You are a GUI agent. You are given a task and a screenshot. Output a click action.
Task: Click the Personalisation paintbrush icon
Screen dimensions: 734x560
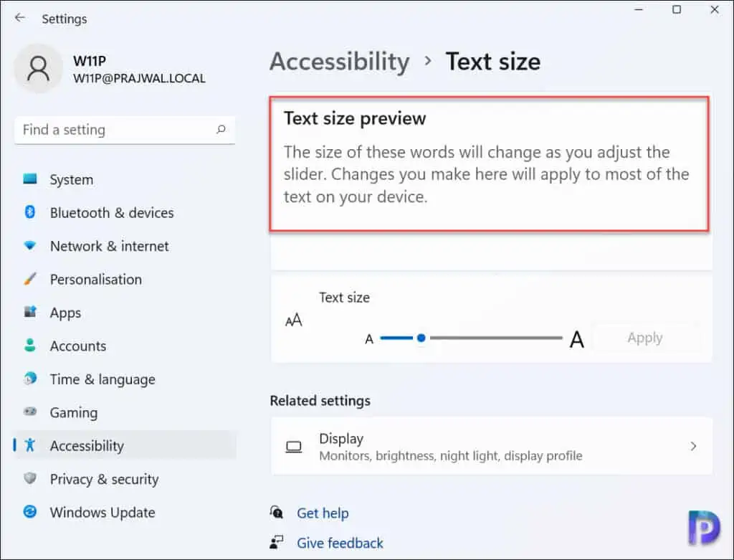(x=30, y=279)
